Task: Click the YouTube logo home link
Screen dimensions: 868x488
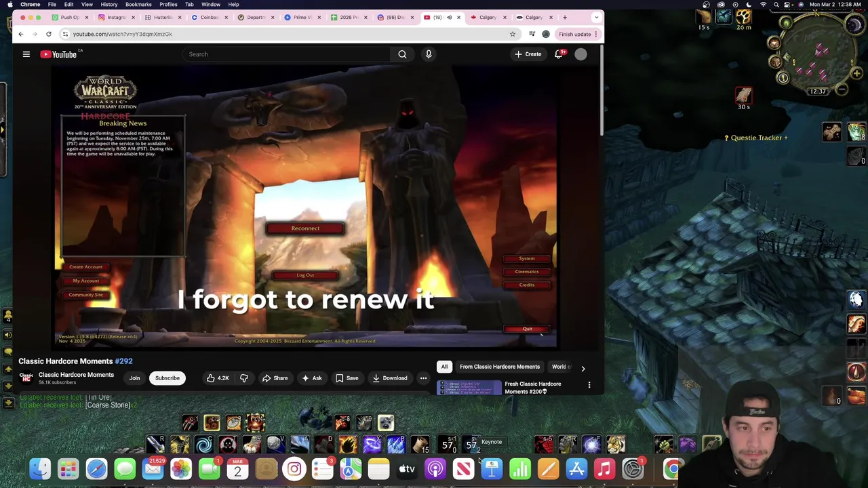Action: tap(58, 54)
